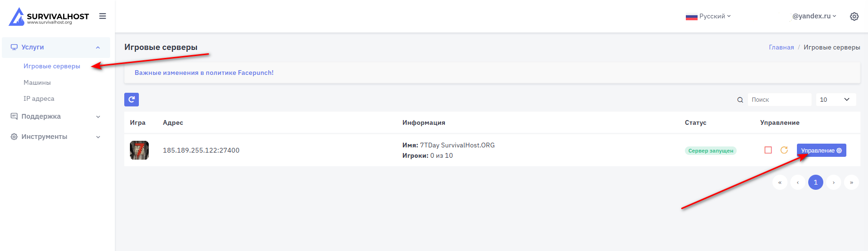The image size is (868, 251).
Task: Click the blue Управление button
Action: tap(821, 150)
